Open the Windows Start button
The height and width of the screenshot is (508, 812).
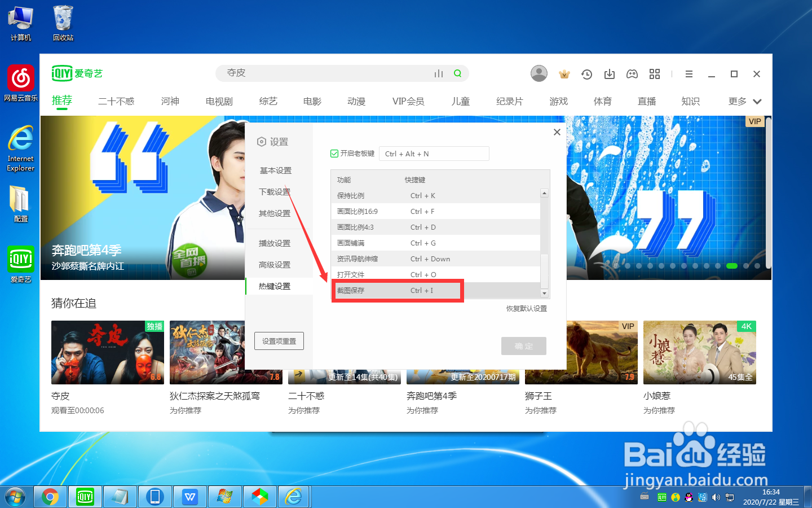[15, 497]
